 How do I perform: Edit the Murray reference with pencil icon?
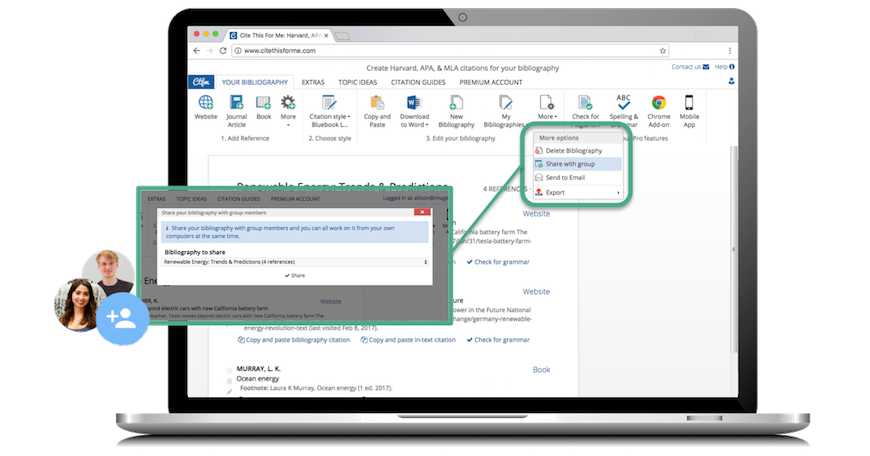coord(229,391)
